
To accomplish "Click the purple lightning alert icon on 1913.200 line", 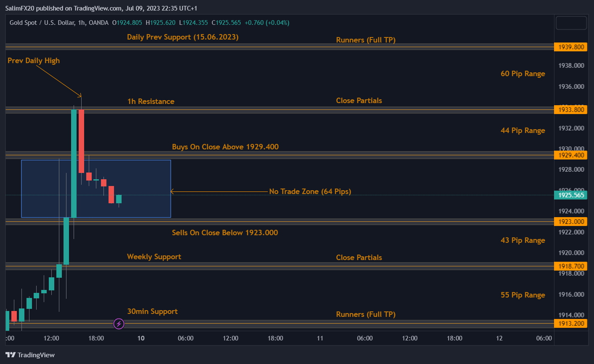I will (x=119, y=324).
